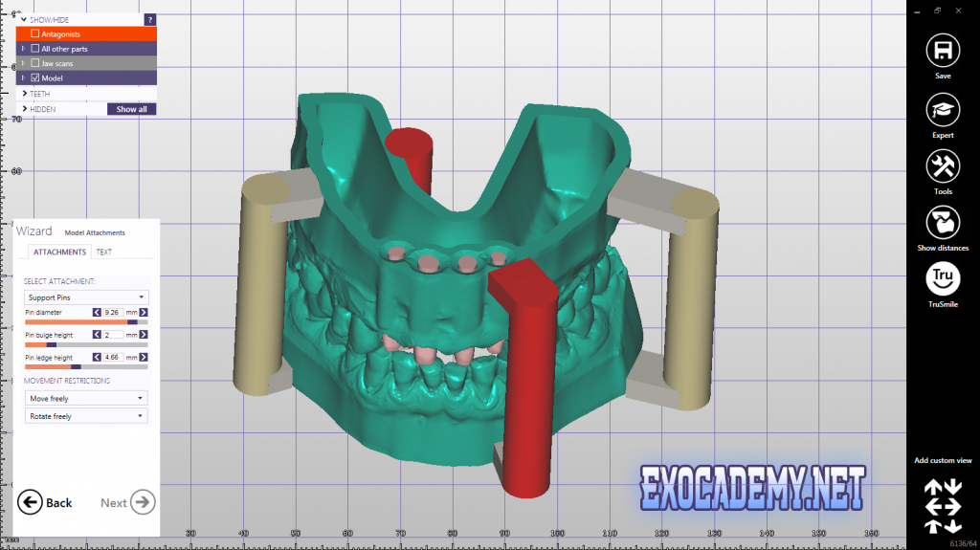Switch to the TEXT tab
The height and width of the screenshot is (550, 980).
pyautogui.click(x=104, y=253)
